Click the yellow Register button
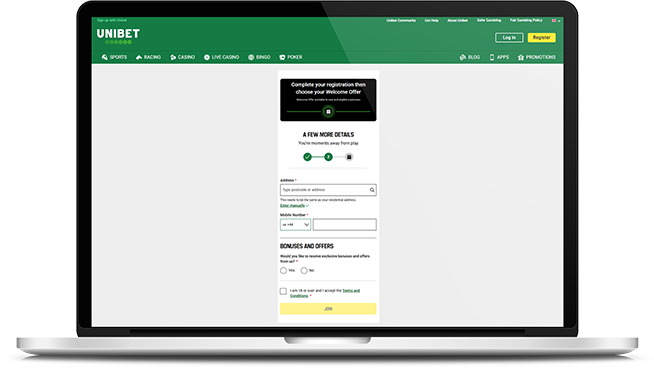 click(x=541, y=38)
